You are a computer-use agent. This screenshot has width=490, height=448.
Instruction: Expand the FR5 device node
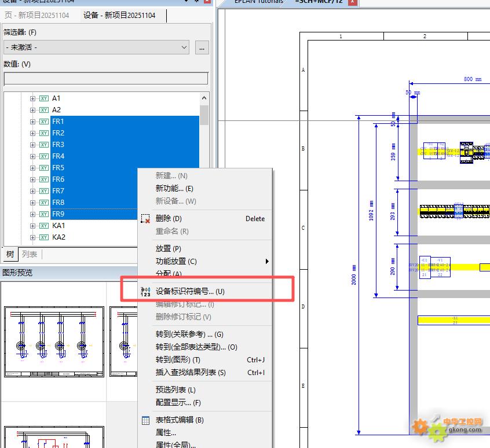(x=32, y=168)
